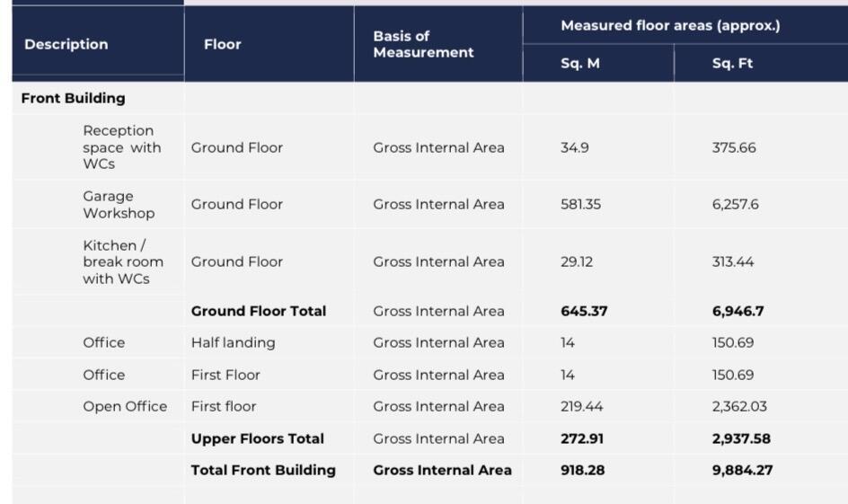Viewport: 848px width, 504px height.
Task: Click the Description column header
Action: tap(66, 45)
